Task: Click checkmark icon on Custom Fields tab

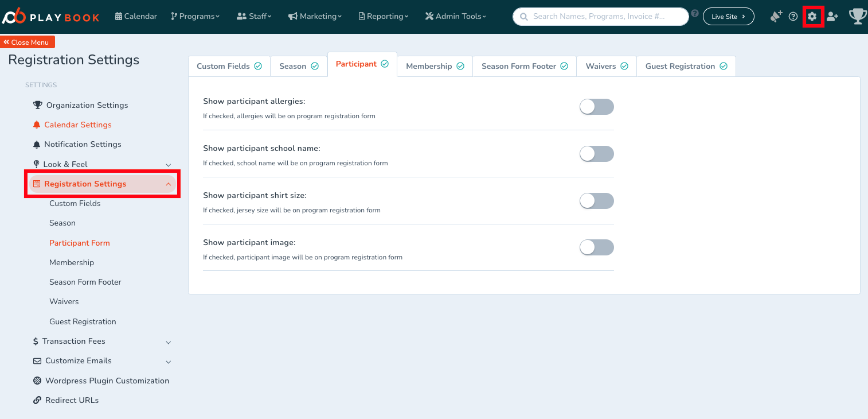Action: point(258,66)
